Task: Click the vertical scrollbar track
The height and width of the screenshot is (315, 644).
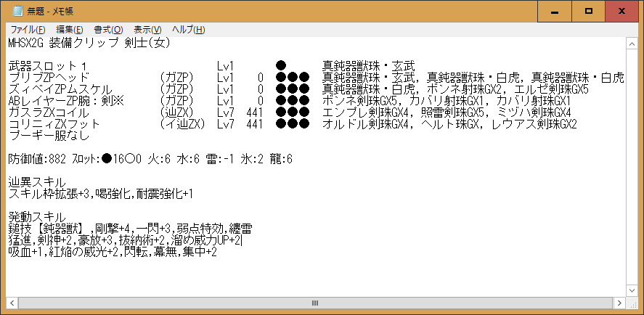Action: pos(631,166)
